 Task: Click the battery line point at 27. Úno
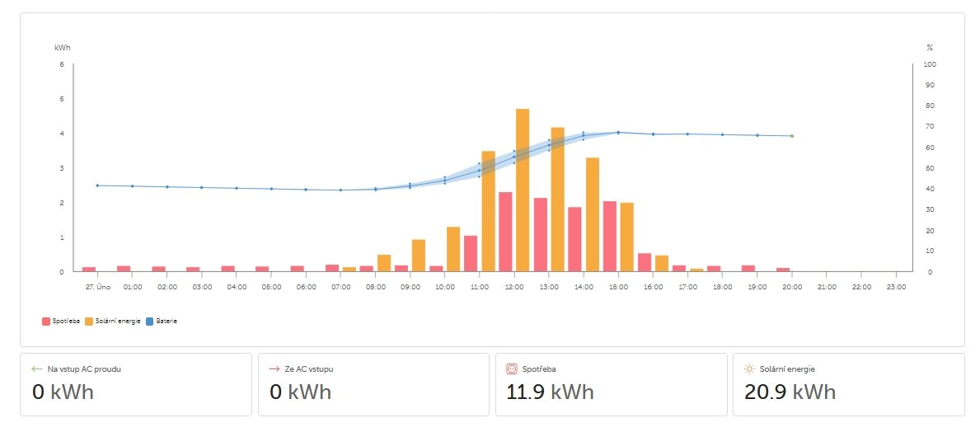[x=97, y=185]
